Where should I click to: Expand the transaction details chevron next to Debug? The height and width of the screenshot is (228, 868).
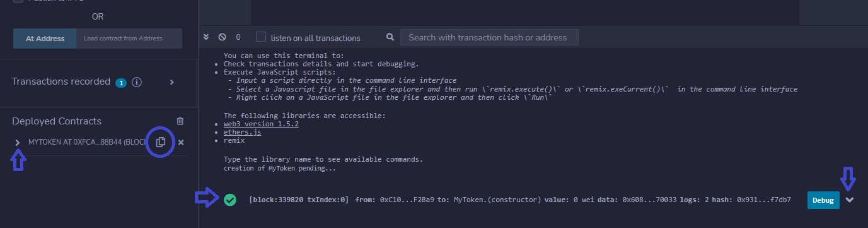tap(850, 200)
